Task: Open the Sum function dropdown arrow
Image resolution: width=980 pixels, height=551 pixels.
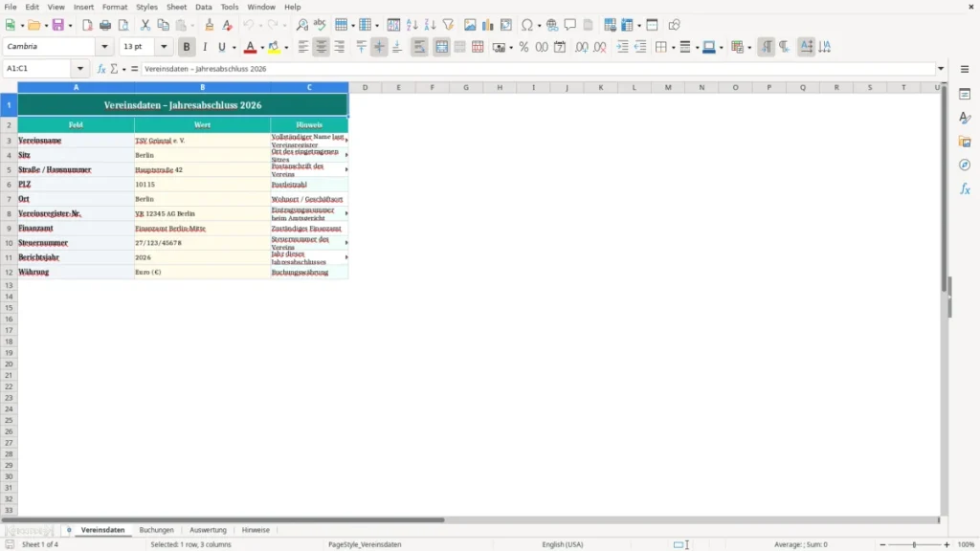Action: (123, 69)
